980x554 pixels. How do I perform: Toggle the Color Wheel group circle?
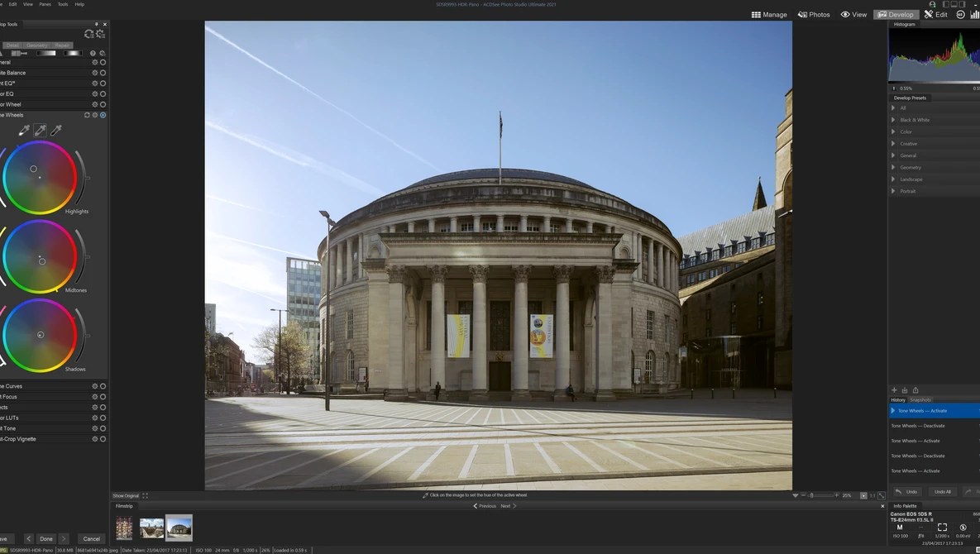103,104
